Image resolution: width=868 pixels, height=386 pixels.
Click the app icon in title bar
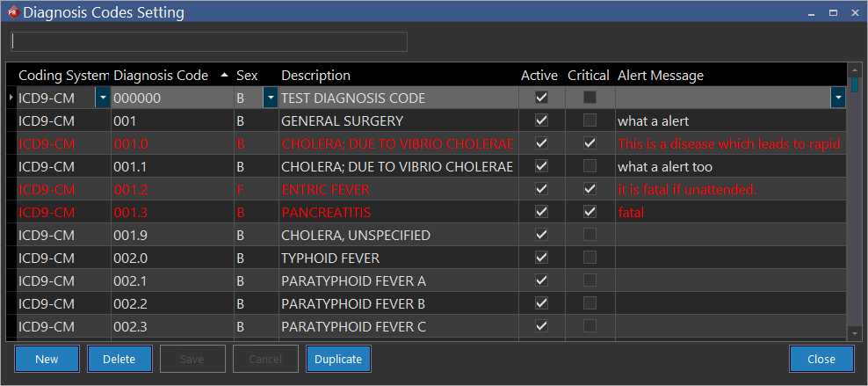(x=11, y=12)
